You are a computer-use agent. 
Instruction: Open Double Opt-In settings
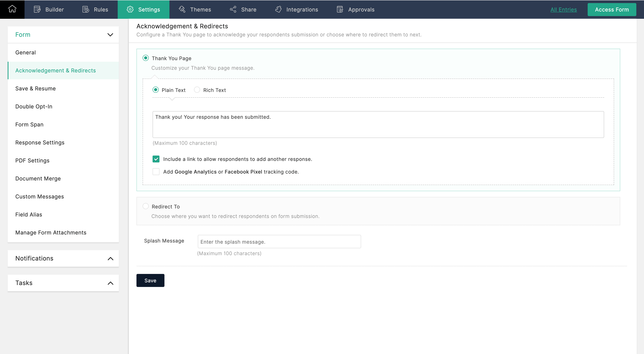pos(63,107)
